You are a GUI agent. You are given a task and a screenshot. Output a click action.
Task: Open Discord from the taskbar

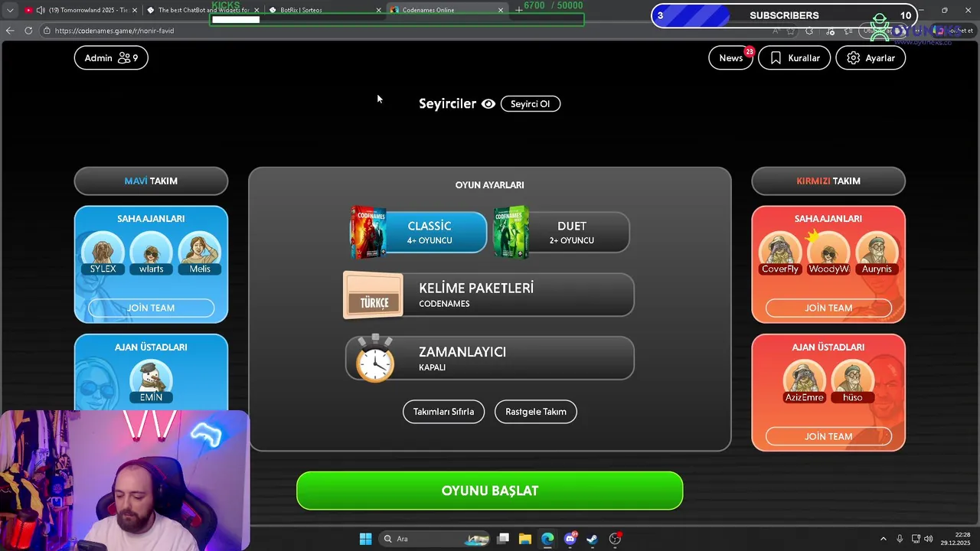click(570, 539)
